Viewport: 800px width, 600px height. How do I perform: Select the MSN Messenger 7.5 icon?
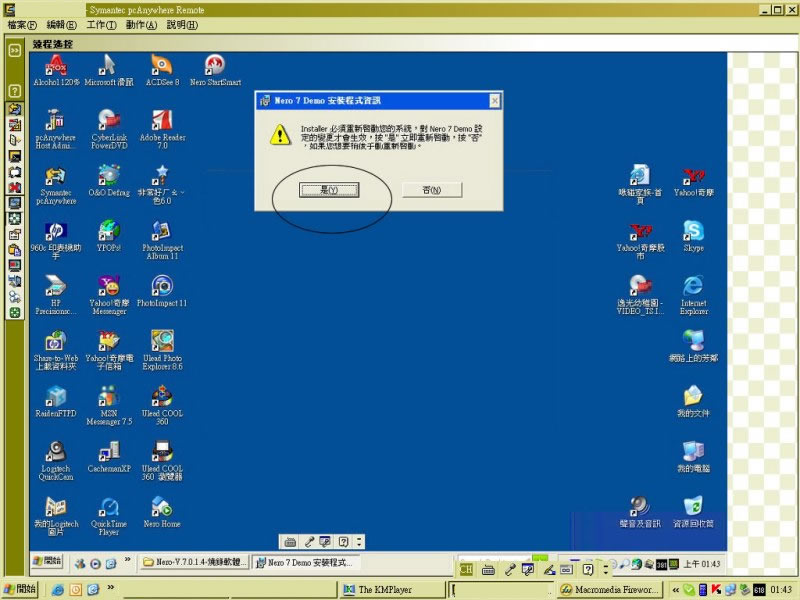(x=109, y=406)
